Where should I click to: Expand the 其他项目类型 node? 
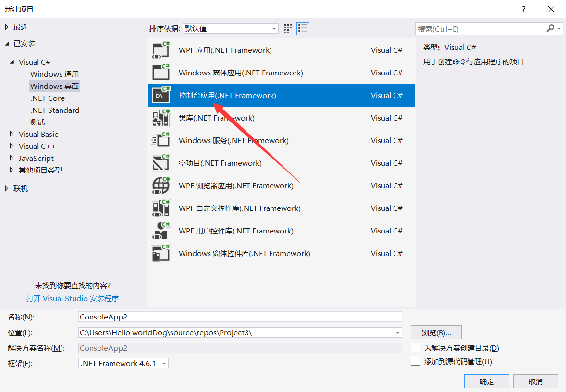pyautogui.click(x=12, y=170)
